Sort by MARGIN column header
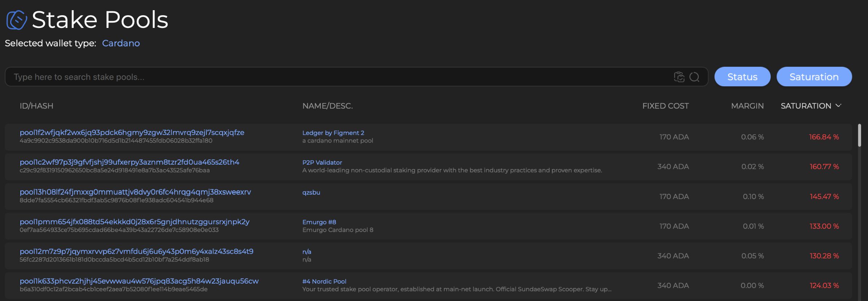 click(747, 106)
